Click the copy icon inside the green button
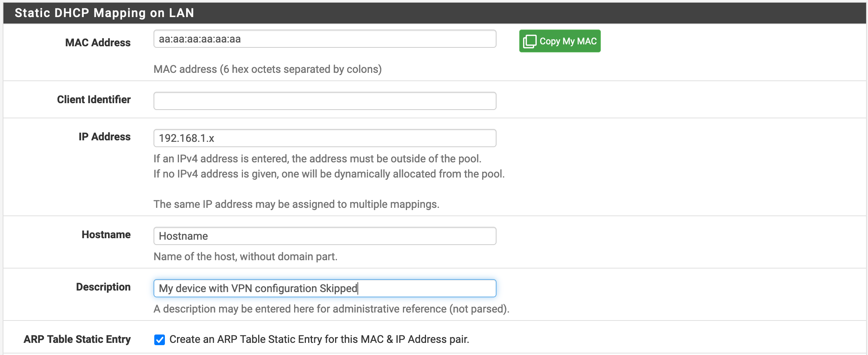 pos(530,41)
